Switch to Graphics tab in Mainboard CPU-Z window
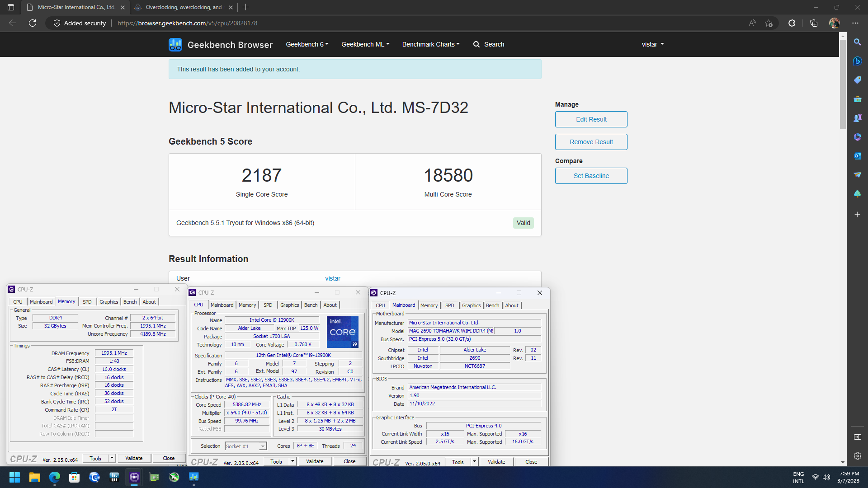 click(471, 305)
